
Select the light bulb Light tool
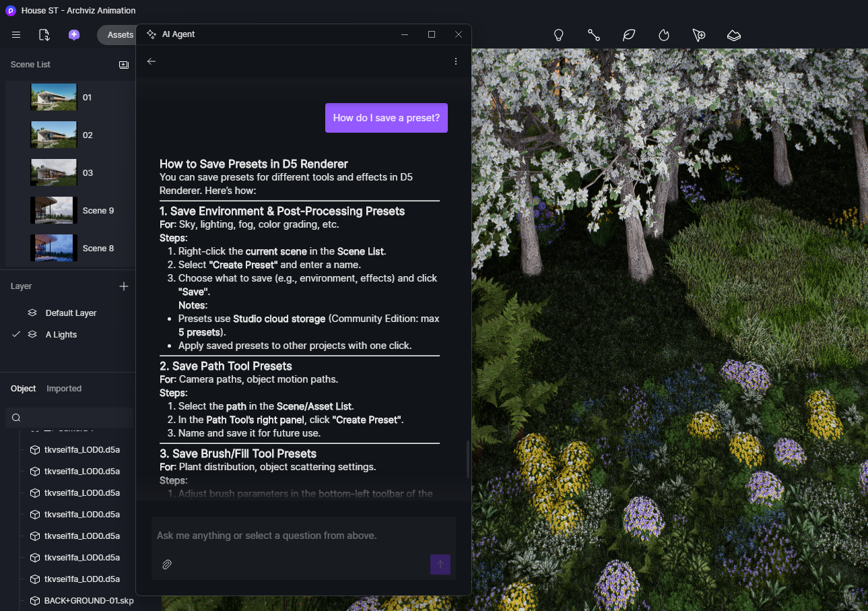tap(558, 35)
